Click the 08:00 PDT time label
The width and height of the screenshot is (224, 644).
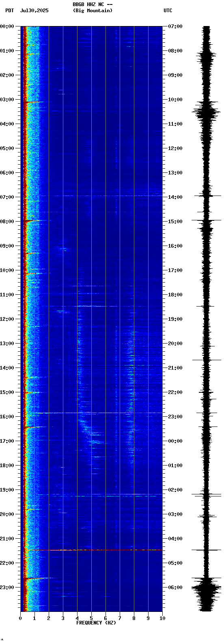click(x=7, y=222)
